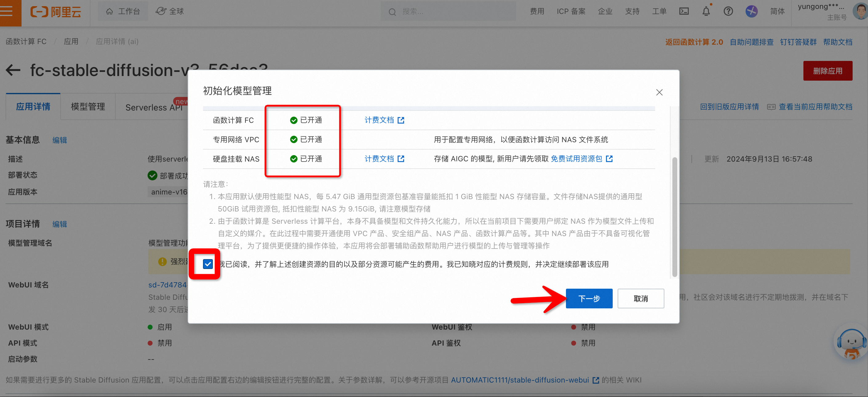
Task: Click 回到旧版应用详情 link
Action: (x=729, y=107)
